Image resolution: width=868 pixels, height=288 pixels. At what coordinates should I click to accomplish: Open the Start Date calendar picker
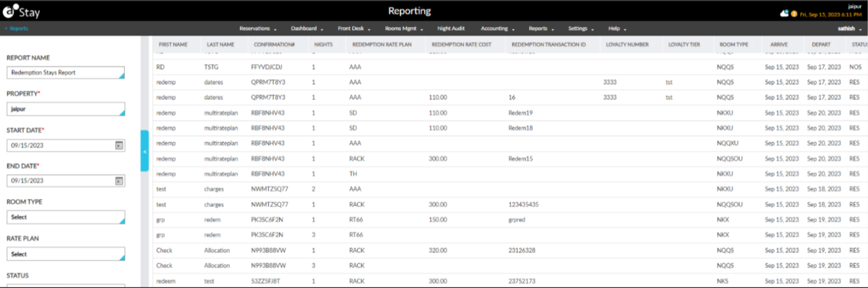(x=119, y=146)
